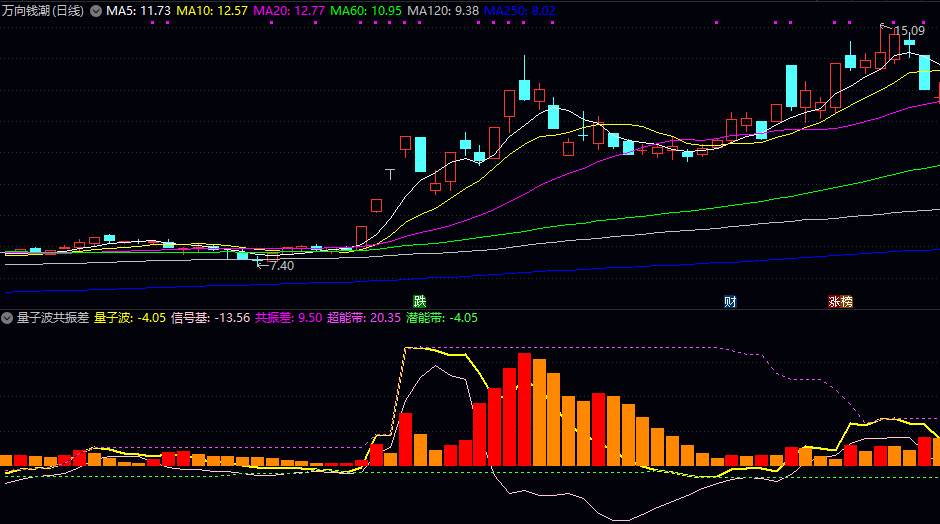Click the green 跌 event marker

pos(420,301)
